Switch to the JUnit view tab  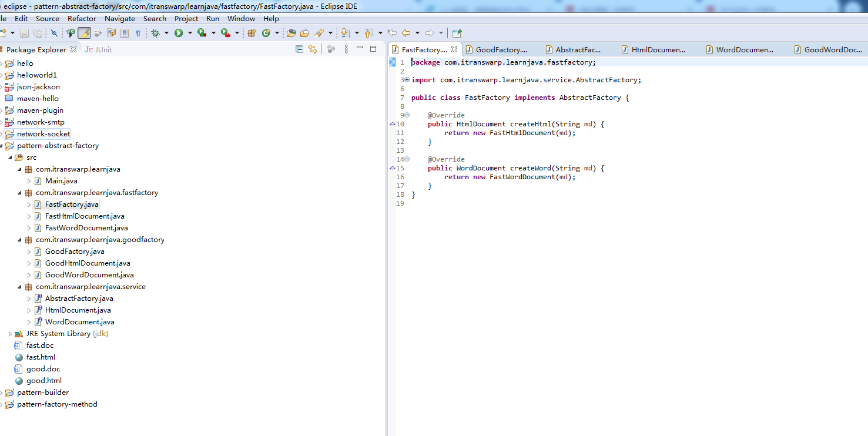(x=98, y=49)
